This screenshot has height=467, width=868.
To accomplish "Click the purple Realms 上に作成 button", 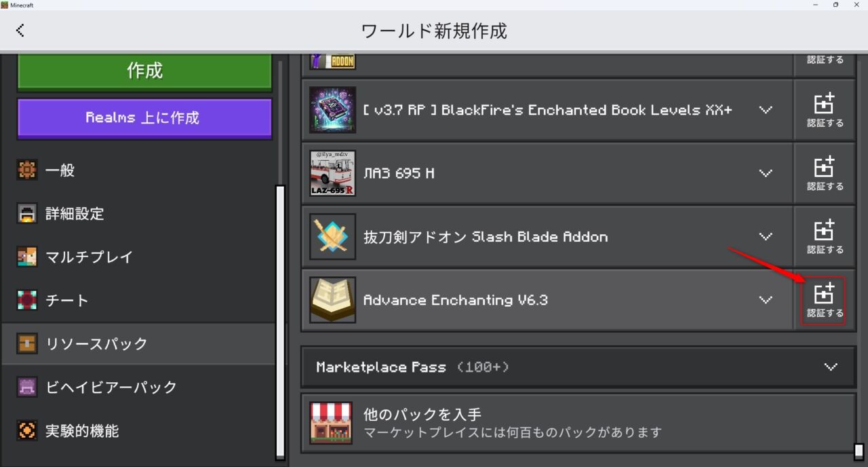I will coord(144,117).
